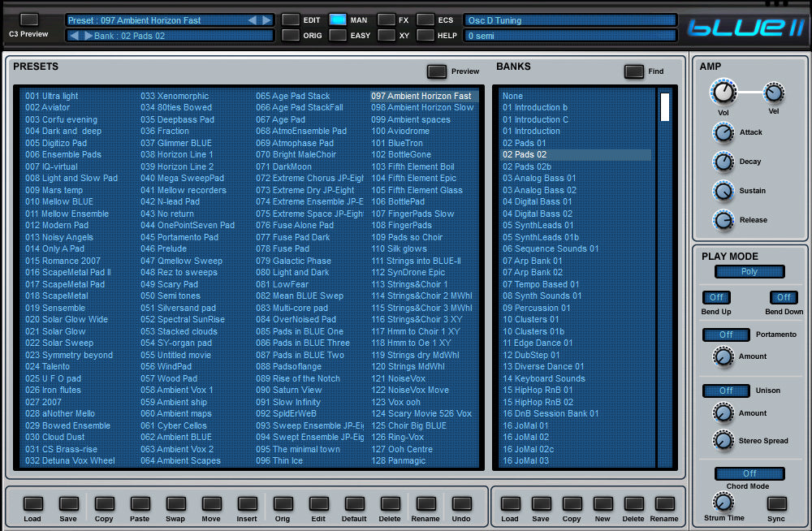Switch to the EASY page

coord(338,36)
